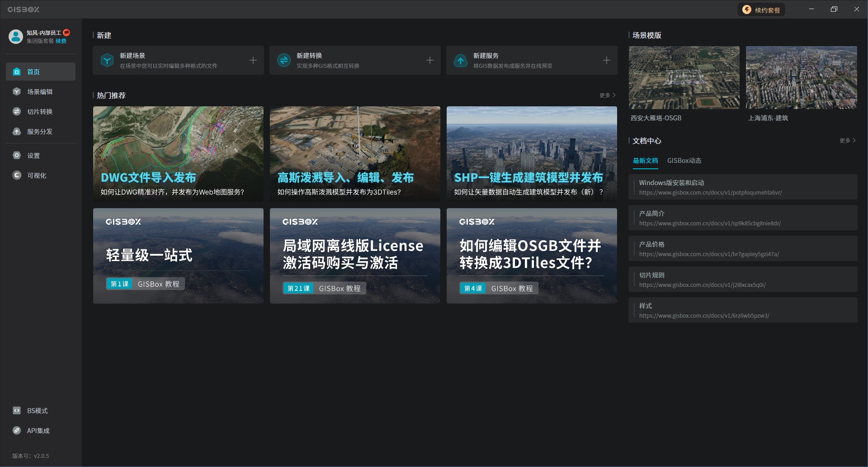Click plus icon on 新建服务 card
Screen dimensions: 868x467
pos(607,60)
